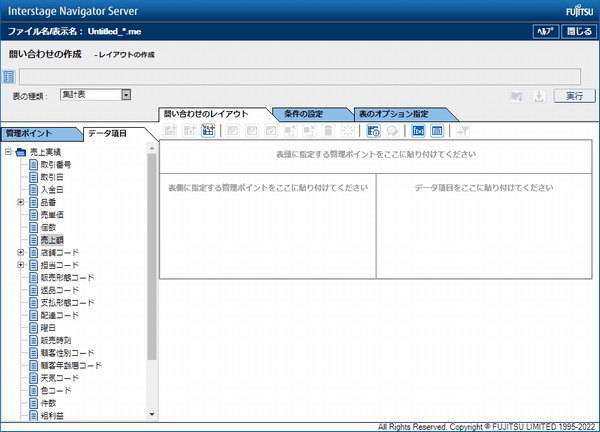600x432 pixels.
Task: Click the empty message bar field
Action: pos(300,77)
